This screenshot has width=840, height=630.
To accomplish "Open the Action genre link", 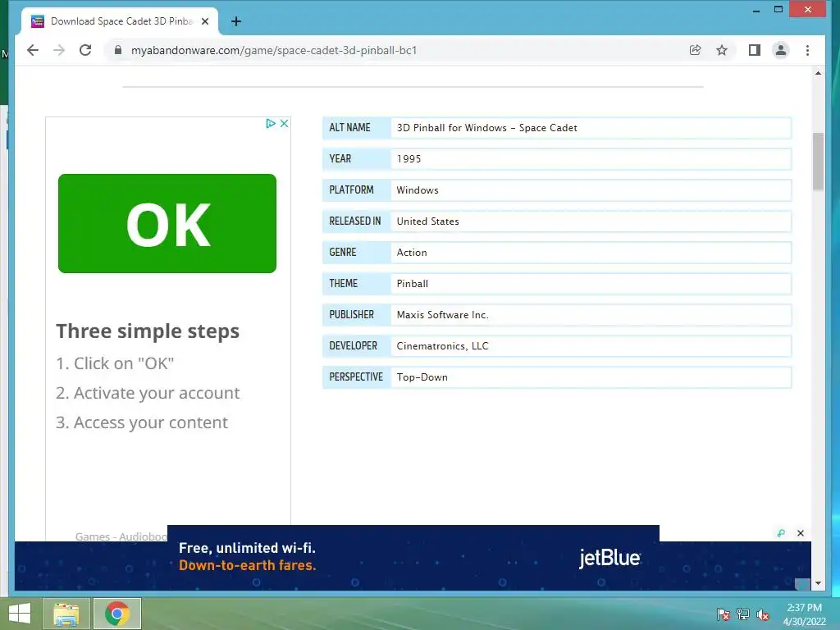I will [412, 253].
